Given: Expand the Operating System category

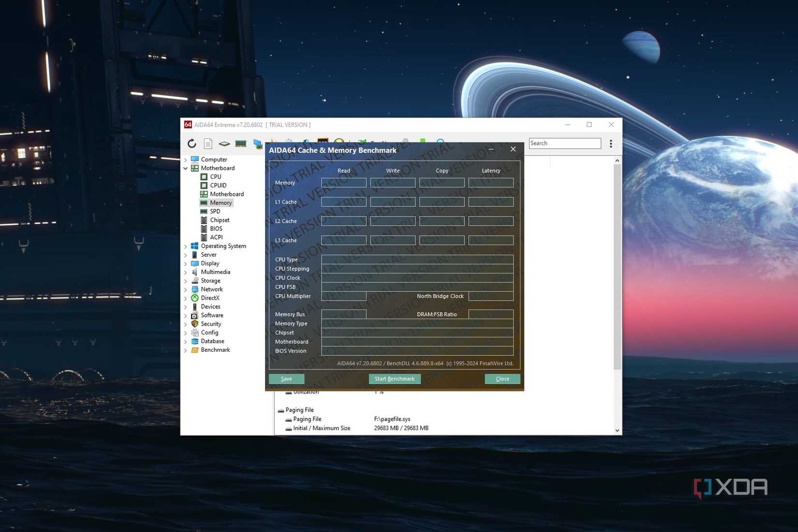Looking at the screenshot, I should tap(186, 246).
